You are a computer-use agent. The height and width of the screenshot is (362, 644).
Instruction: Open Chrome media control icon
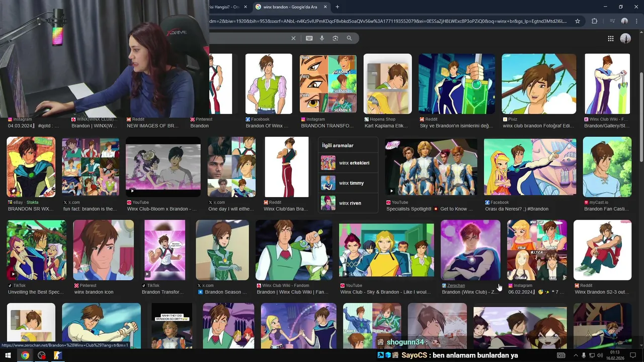[x=612, y=21]
